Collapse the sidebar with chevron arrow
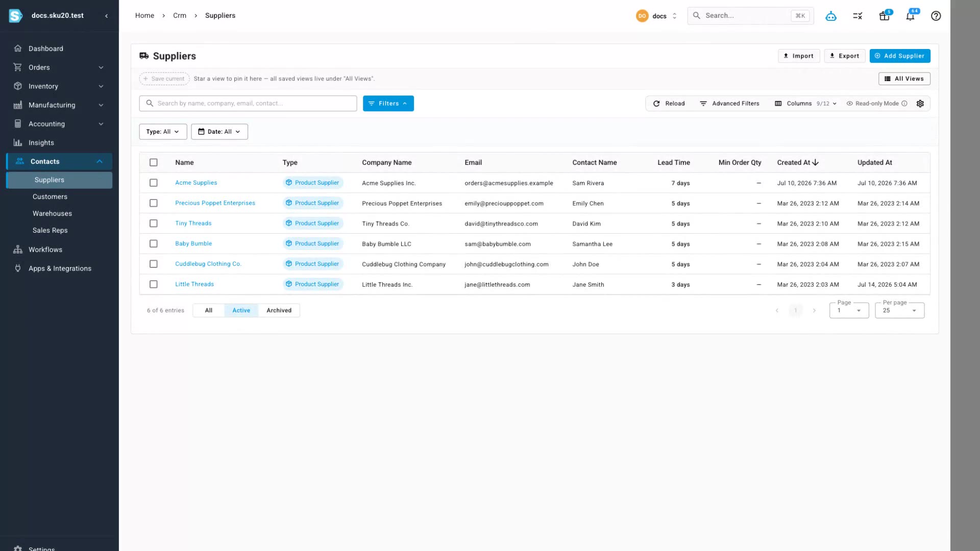 pos(107,16)
